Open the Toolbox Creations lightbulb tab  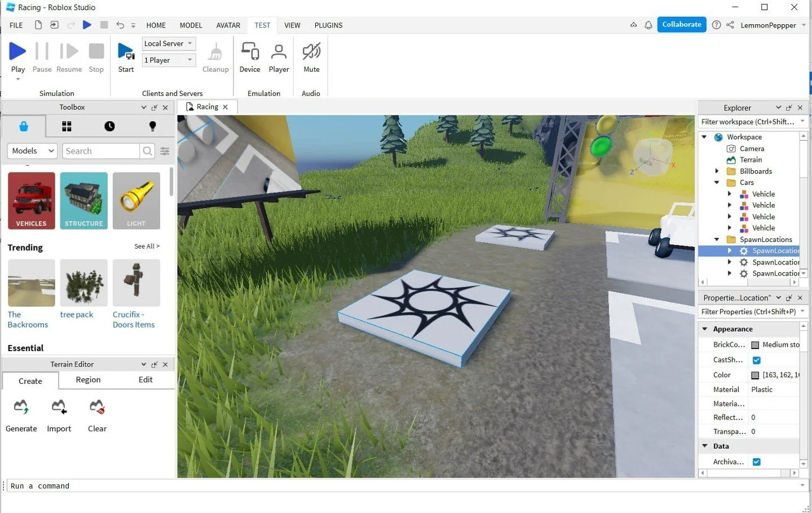[x=152, y=126]
